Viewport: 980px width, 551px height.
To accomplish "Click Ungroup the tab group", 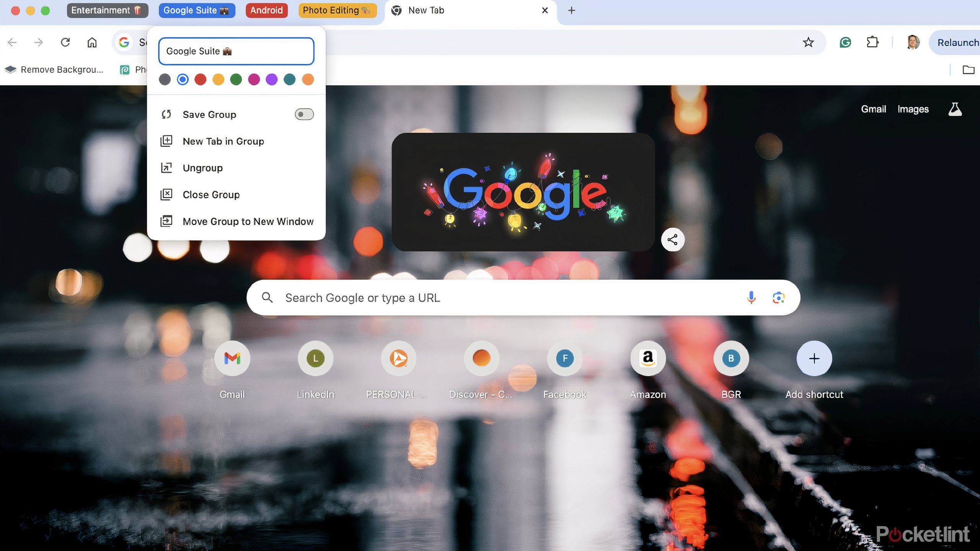I will point(203,168).
